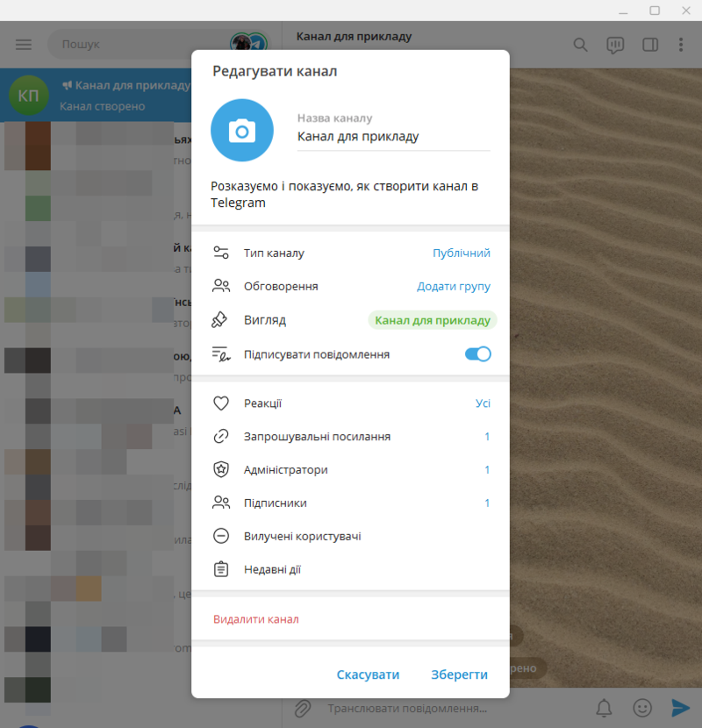Maximize the Telegram window

[655, 11]
